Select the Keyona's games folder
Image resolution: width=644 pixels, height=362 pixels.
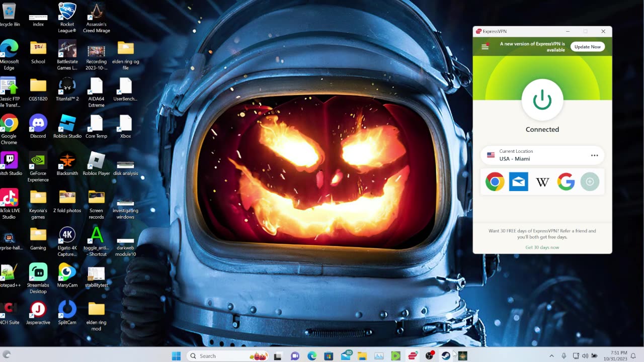tap(38, 204)
